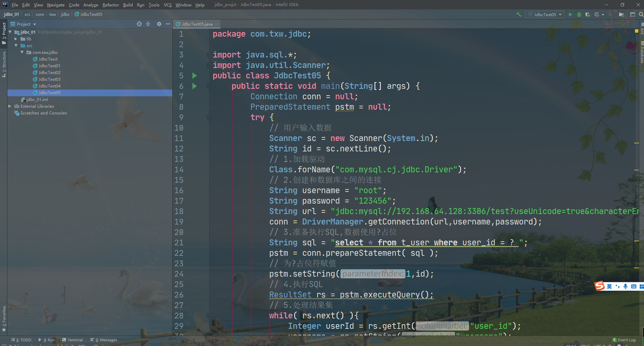This screenshot has width=644, height=346.
Task: Click the run gutter arrow beside main method
Action: 194,86
